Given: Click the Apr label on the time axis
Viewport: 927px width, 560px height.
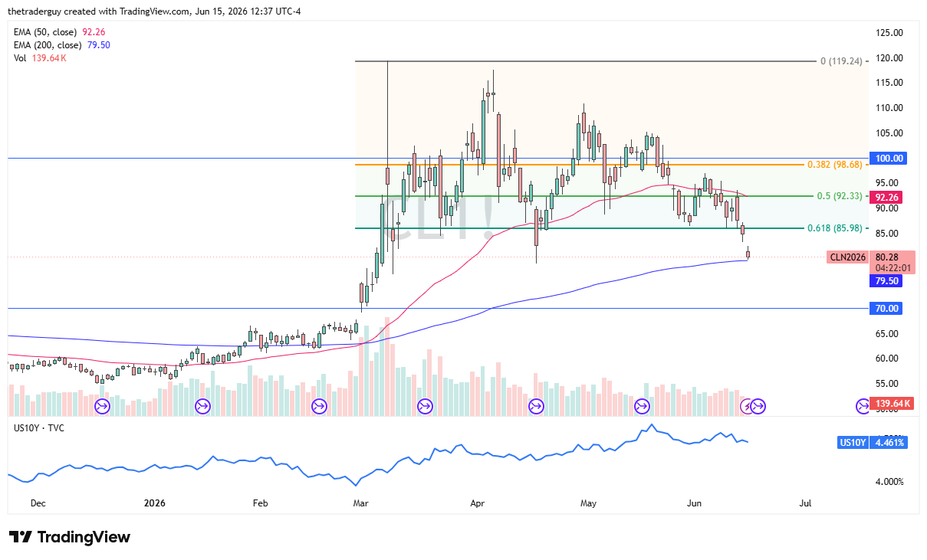Looking at the screenshot, I should tap(477, 503).
